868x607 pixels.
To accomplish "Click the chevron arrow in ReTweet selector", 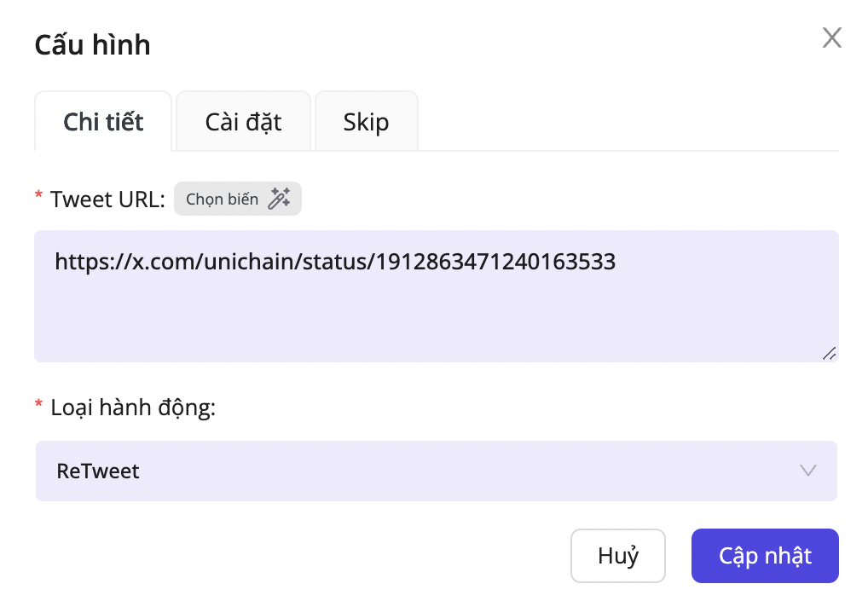I will (x=807, y=471).
